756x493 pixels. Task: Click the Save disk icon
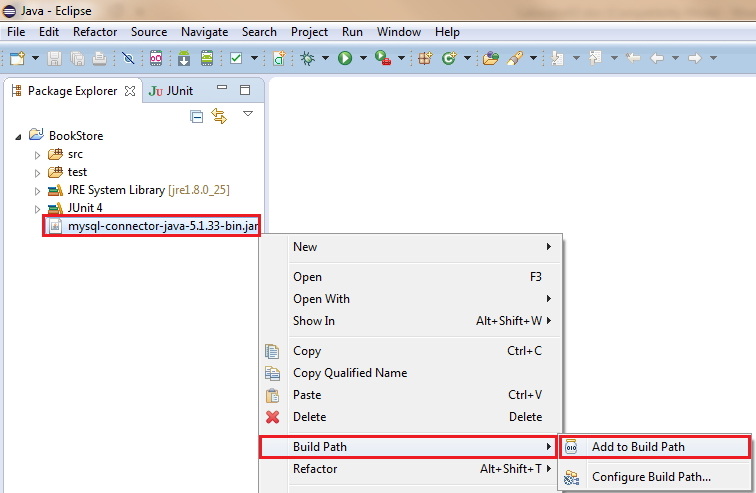click(x=54, y=58)
